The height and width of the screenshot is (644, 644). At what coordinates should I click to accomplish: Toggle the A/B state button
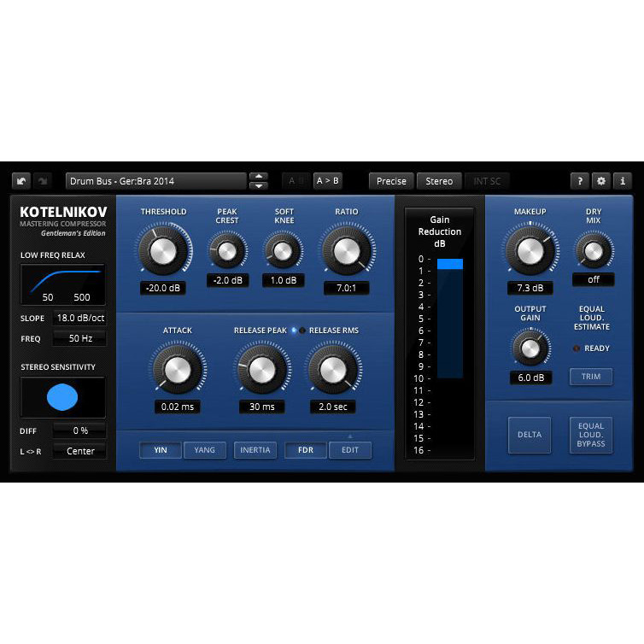[296, 181]
